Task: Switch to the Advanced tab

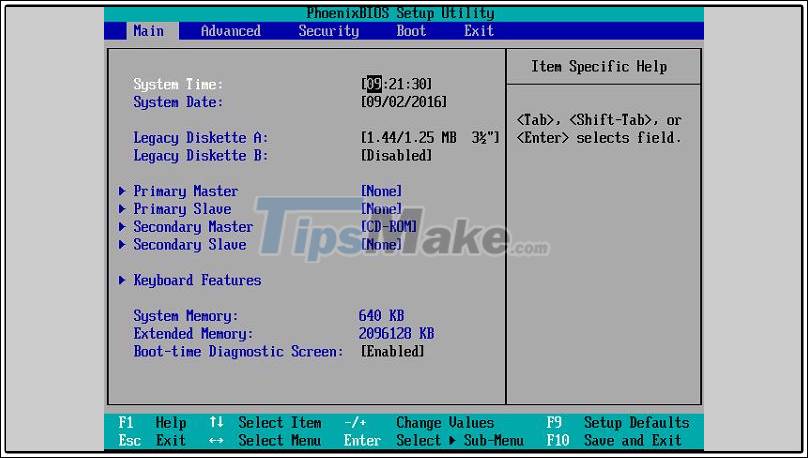Action: (x=230, y=31)
